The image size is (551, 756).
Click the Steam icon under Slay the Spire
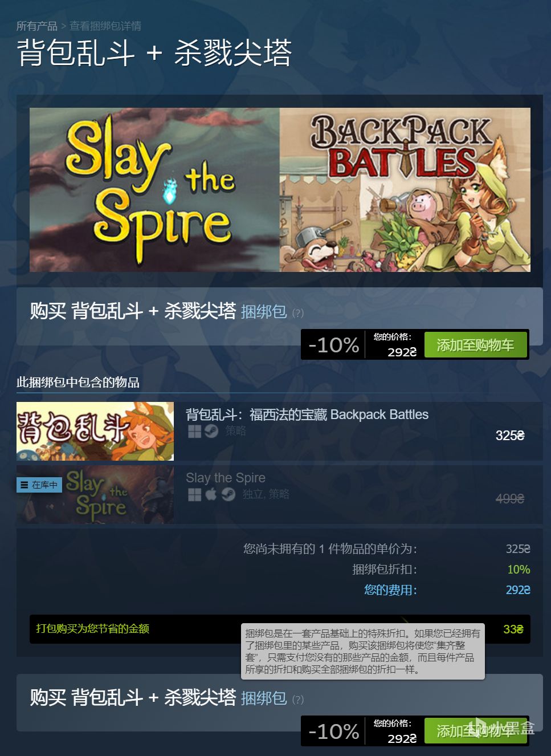[x=228, y=495]
